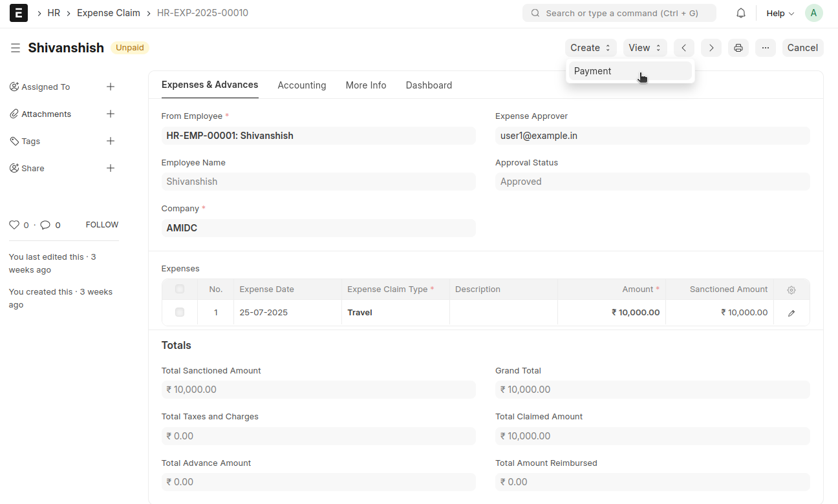Viewport: 838px width, 504px height.
Task: Go to next document arrow
Action: [x=711, y=48]
